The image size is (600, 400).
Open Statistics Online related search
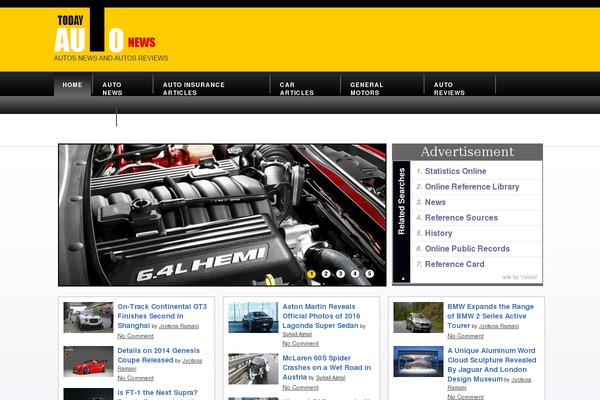(455, 171)
